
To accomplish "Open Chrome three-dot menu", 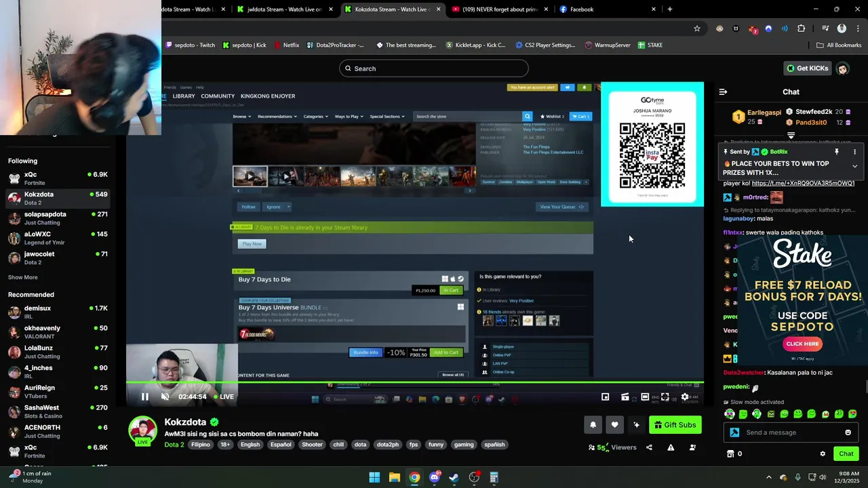I will [x=858, y=28].
